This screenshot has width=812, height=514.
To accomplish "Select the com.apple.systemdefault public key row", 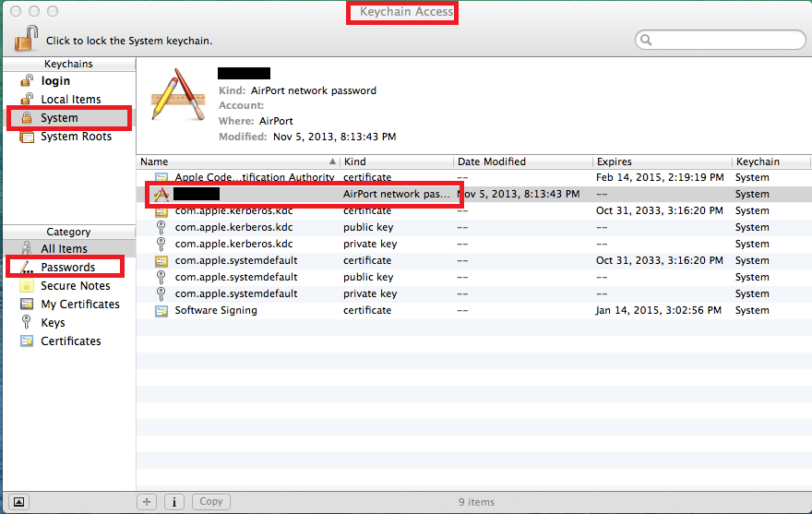I will pos(474,277).
